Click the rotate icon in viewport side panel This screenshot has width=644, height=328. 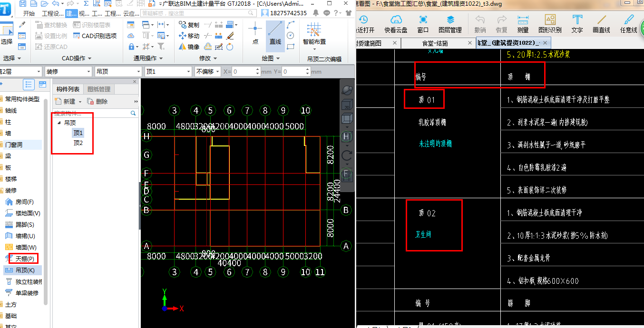point(347,154)
